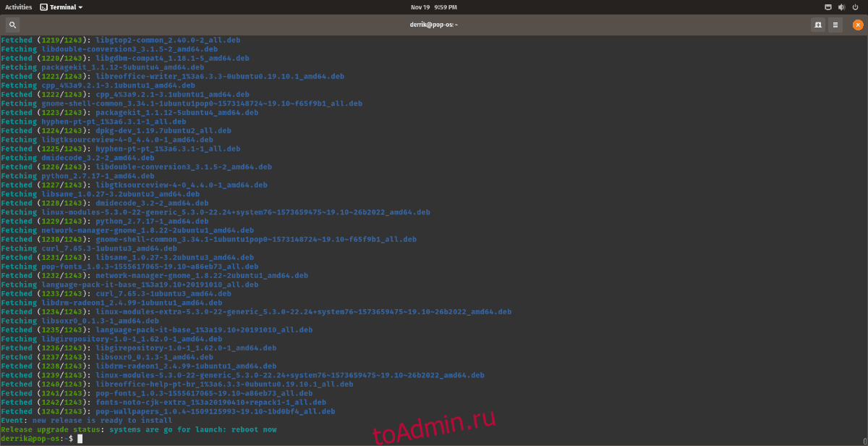Click the derrik@pop-os prompt text
Image resolution: width=868 pixels, height=446 pixels.
tap(37, 439)
